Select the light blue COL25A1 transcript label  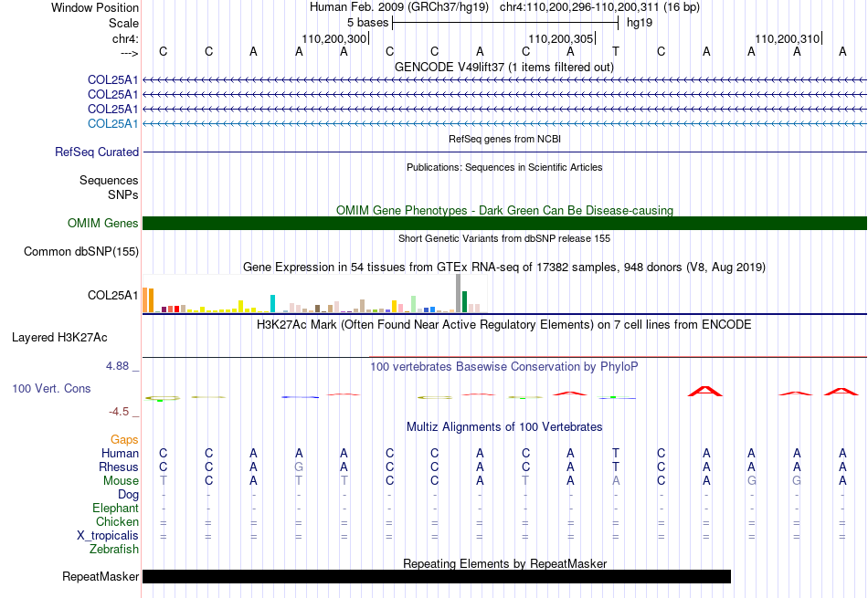(x=113, y=123)
